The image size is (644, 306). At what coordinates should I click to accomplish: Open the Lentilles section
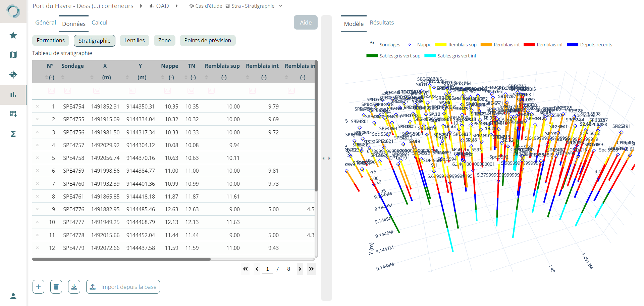[x=135, y=40]
